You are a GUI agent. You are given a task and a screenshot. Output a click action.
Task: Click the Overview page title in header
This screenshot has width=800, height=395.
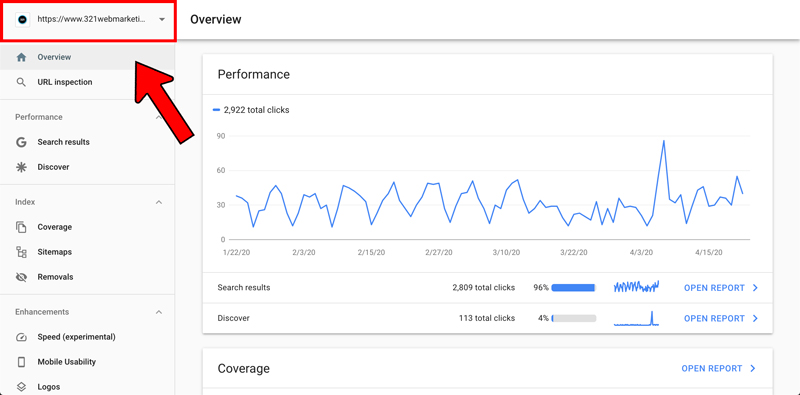216,19
